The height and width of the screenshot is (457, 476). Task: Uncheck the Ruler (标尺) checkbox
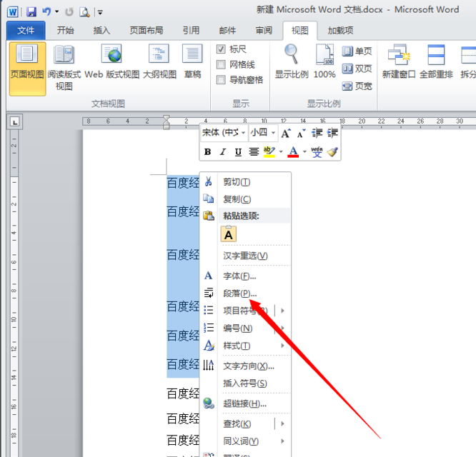point(221,49)
